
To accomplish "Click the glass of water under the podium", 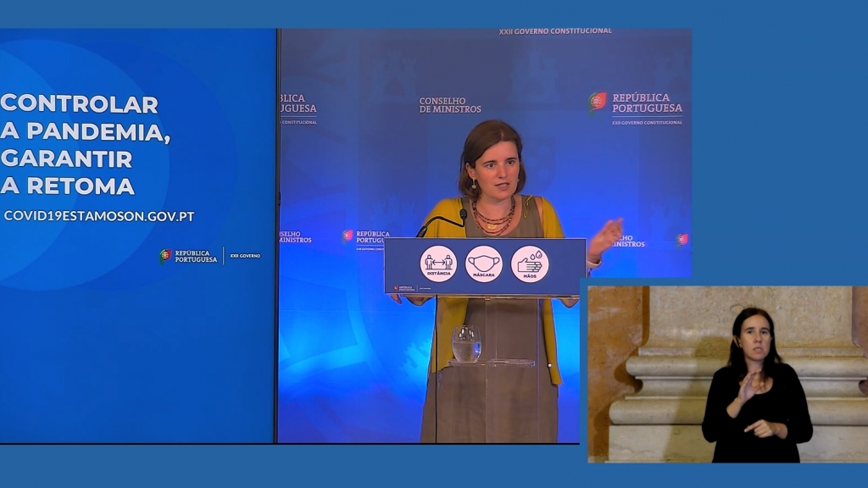I will click(466, 344).
